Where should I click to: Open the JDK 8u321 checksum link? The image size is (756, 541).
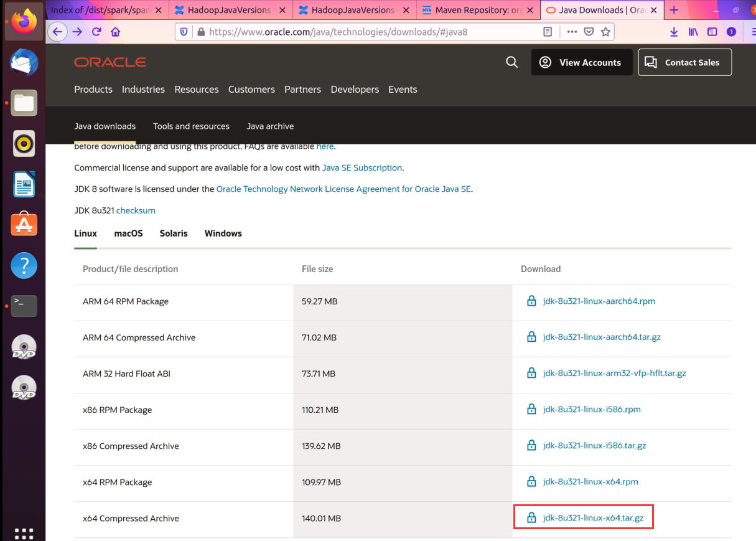(x=136, y=210)
